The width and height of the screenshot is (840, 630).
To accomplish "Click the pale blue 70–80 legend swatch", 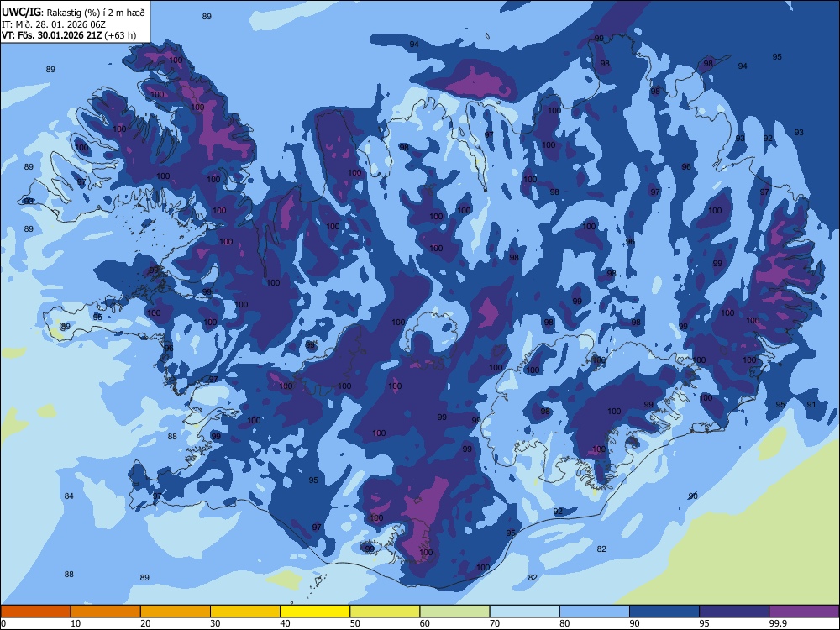I will tap(524, 612).
